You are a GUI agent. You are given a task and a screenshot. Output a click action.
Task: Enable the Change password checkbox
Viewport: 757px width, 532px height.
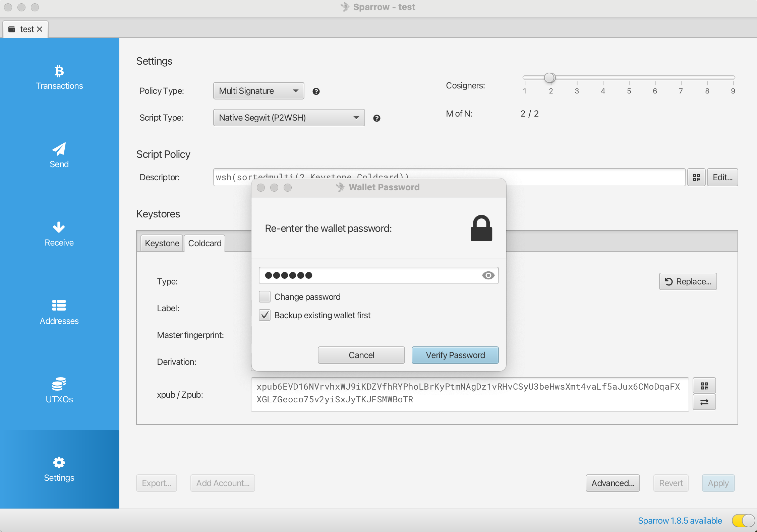pyautogui.click(x=265, y=297)
